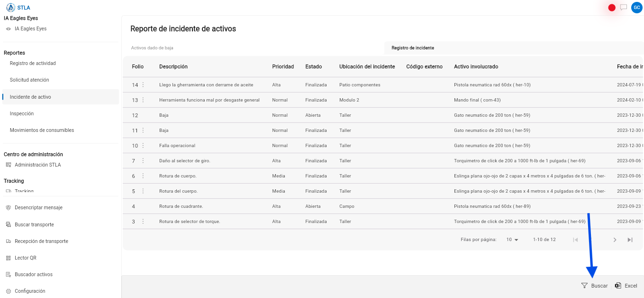Click the filter funnel icon beside Buscar
This screenshot has width=644, height=298.
pyautogui.click(x=584, y=286)
